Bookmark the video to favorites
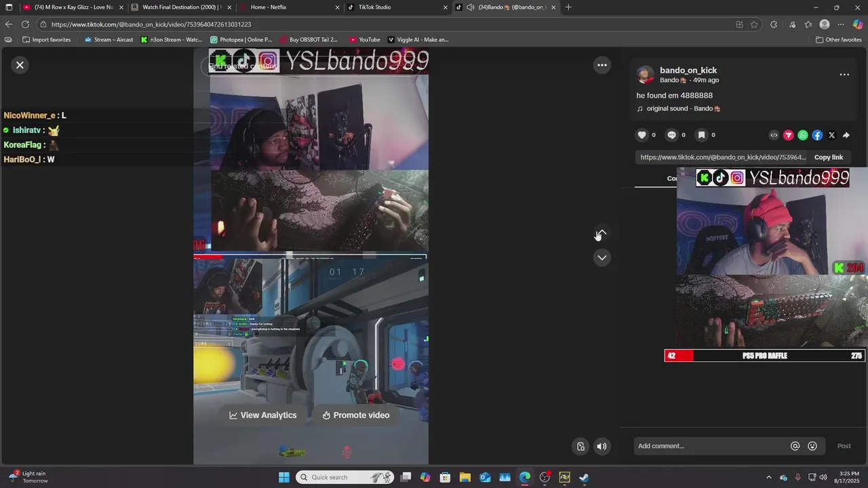Screen dimensions: 868x488 click(701, 135)
